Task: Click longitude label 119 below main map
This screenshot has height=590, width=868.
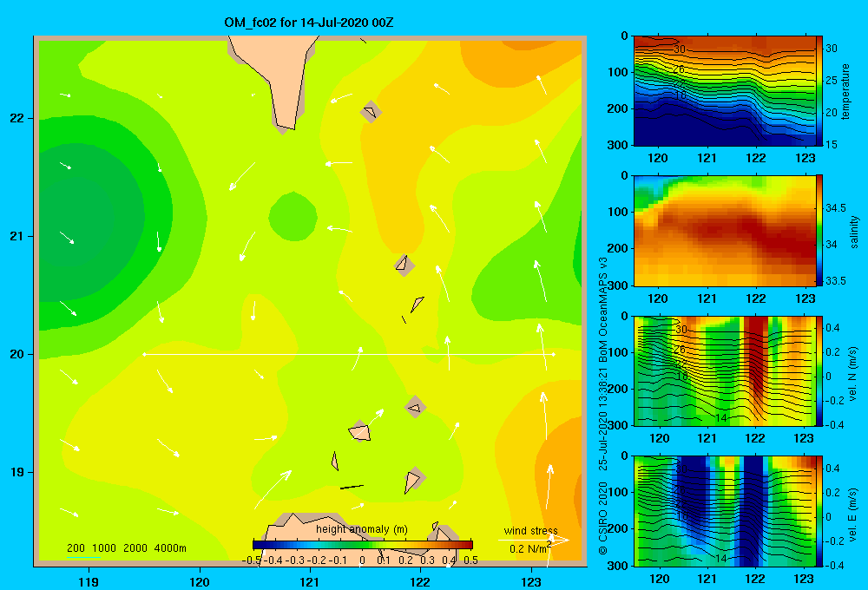Action: click(x=89, y=582)
